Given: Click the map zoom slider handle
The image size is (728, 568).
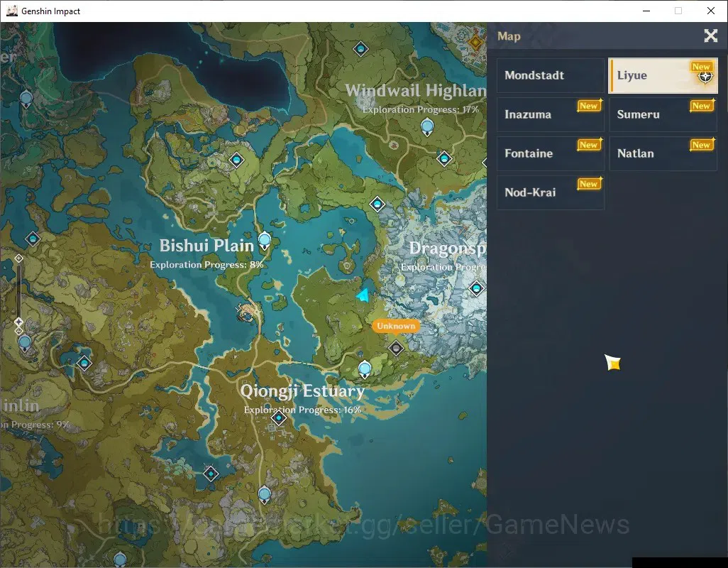Looking at the screenshot, I should 18,322.
